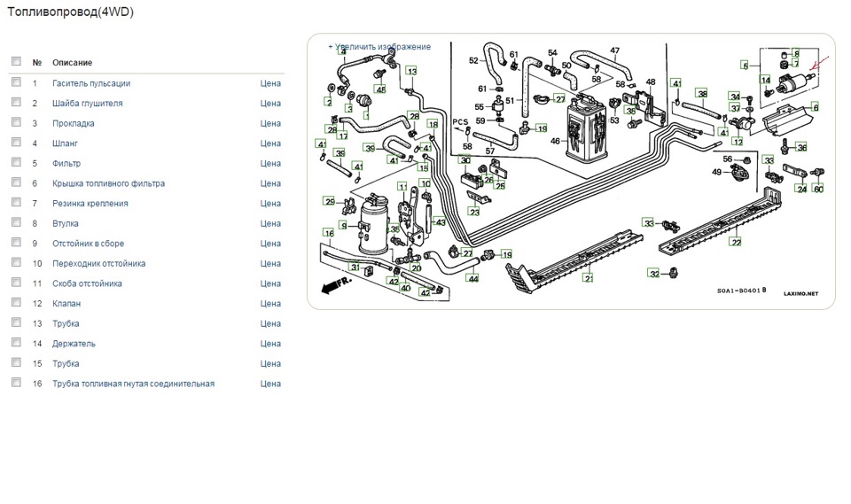Click the Прокладка part name
The image size is (851, 504).
pyautogui.click(x=74, y=124)
